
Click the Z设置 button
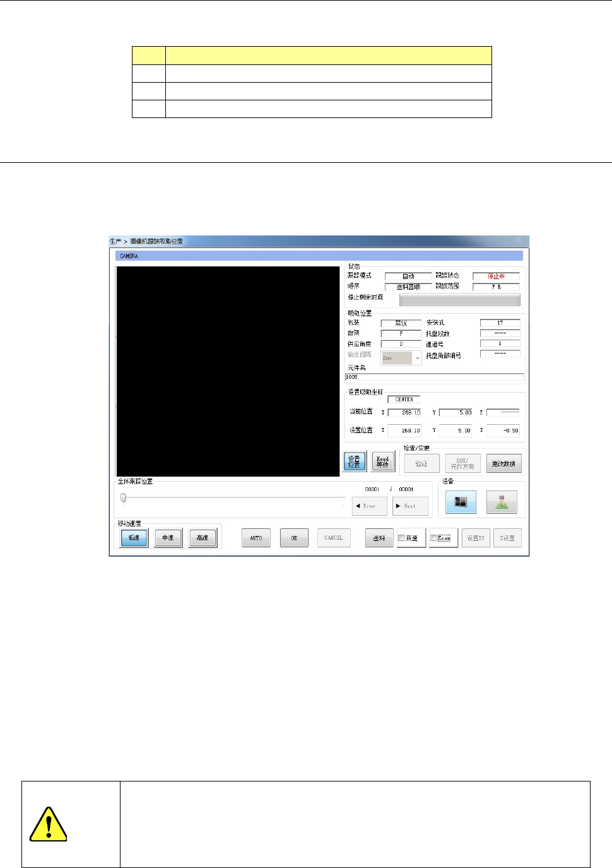click(x=507, y=538)
